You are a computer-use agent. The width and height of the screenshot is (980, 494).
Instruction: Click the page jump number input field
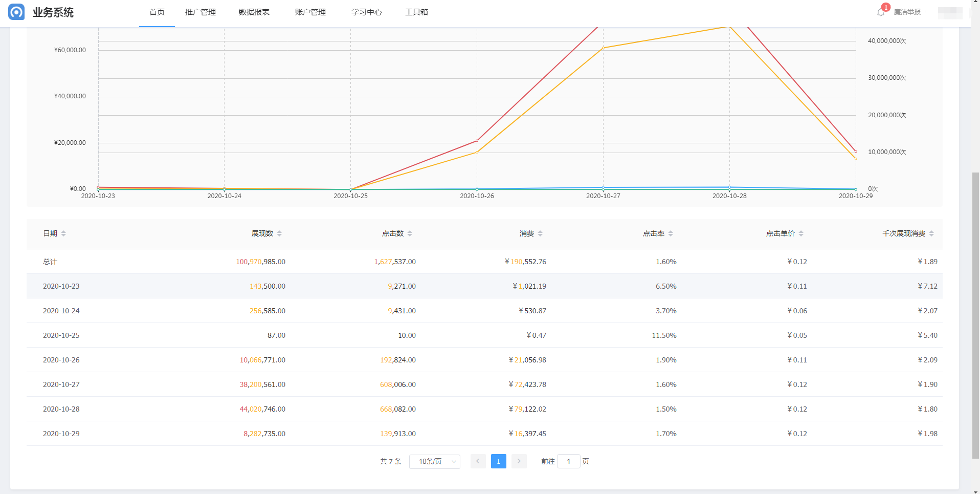tap(568, 461)
